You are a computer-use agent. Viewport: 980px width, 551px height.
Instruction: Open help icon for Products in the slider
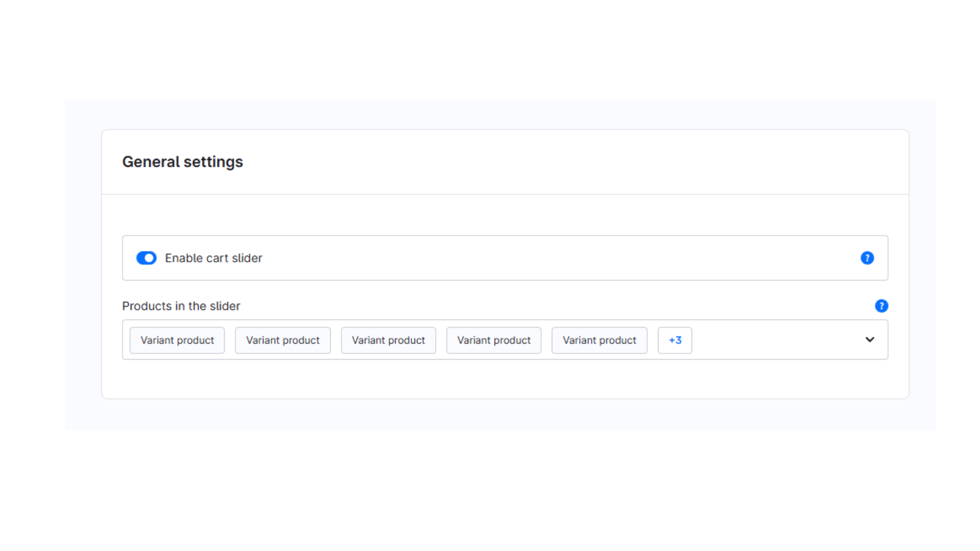[881, 306]
